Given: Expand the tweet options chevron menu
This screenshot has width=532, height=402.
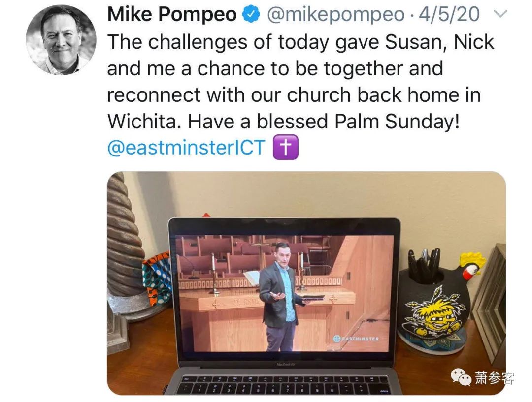Looking at the screenshot, I should tap(500, 14).
